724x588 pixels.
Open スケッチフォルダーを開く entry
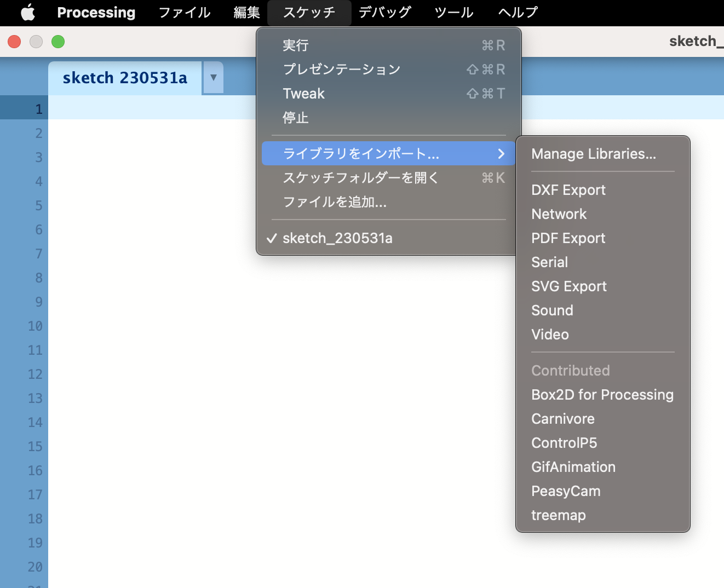[359, 177]
